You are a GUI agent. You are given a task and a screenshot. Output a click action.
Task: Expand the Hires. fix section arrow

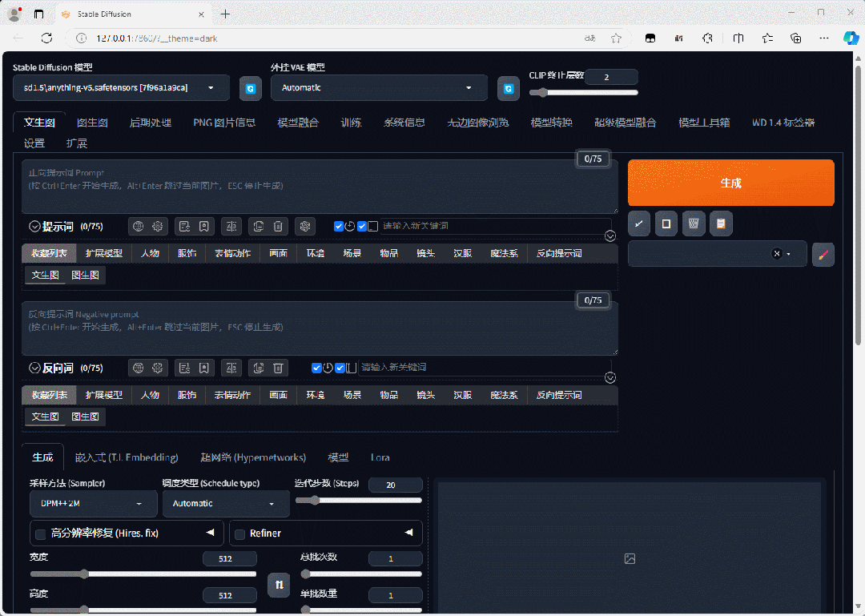pyautogui.click(x=210, y=533)
